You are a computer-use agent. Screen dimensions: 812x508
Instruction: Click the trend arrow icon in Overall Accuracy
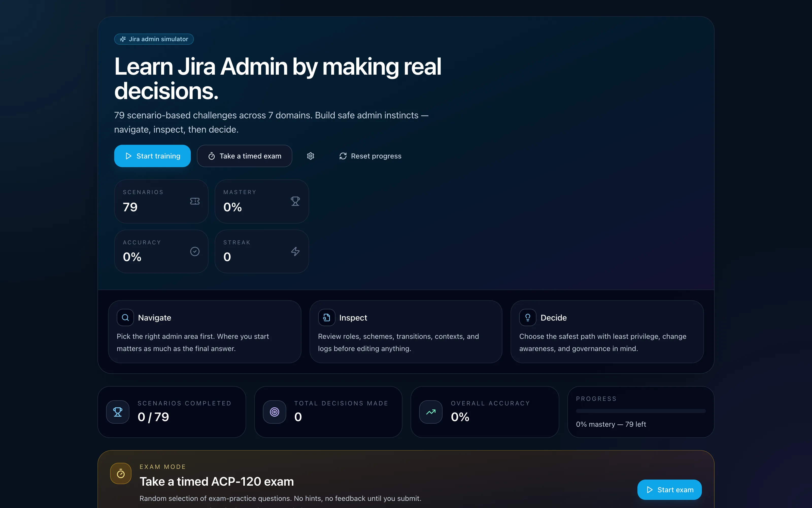431,412
